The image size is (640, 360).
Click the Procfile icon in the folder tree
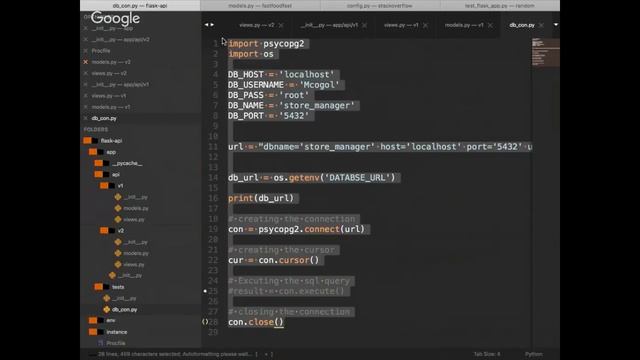tap(101, 343)
